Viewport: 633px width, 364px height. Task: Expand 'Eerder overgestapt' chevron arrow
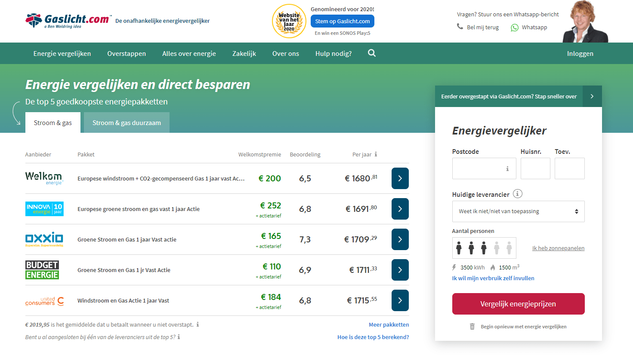(592, 96)
